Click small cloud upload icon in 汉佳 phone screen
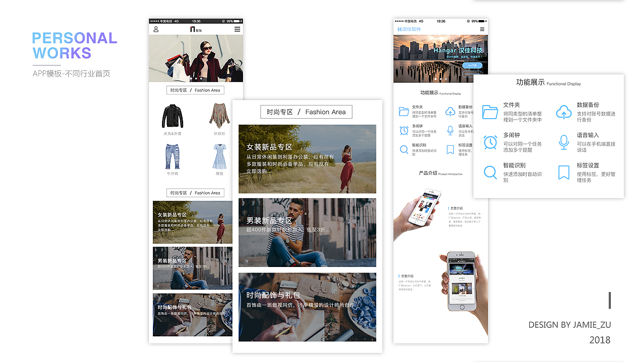This screenshot has width=644, height=362. 450,111
